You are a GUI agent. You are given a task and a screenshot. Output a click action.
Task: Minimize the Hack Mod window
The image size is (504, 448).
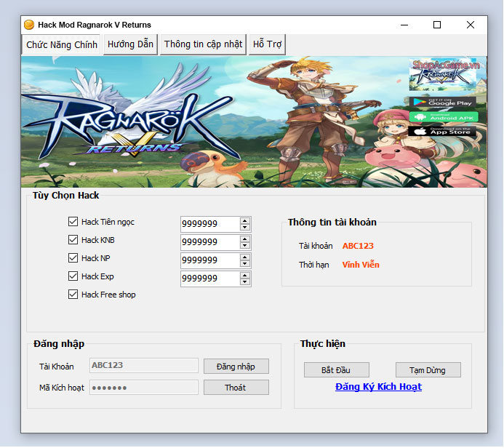point(404,25)
